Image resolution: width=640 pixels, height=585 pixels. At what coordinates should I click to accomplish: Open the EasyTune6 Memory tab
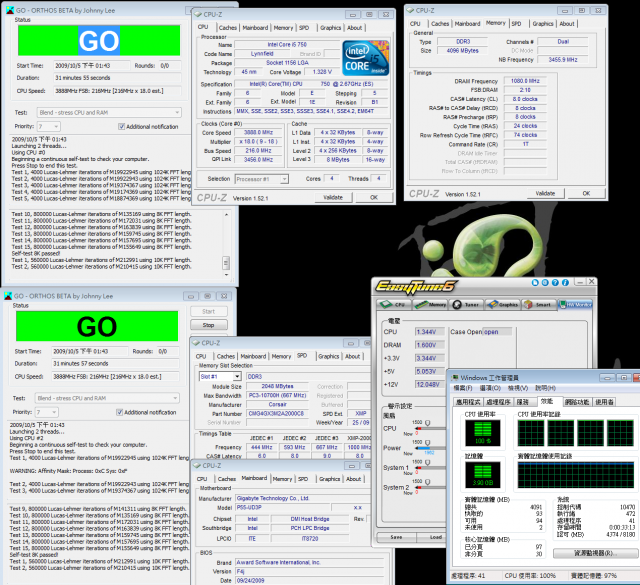click(430, 305)
